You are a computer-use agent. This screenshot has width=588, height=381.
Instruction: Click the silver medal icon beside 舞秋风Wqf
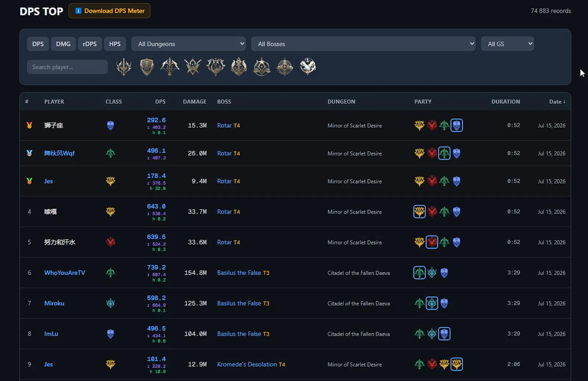coord(29,153)
